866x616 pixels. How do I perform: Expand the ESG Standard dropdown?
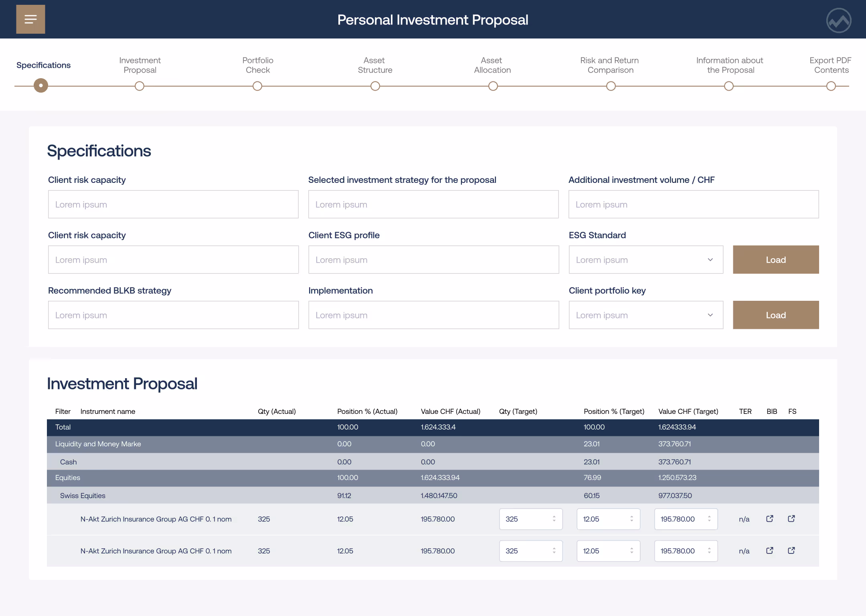coord(645,260)
